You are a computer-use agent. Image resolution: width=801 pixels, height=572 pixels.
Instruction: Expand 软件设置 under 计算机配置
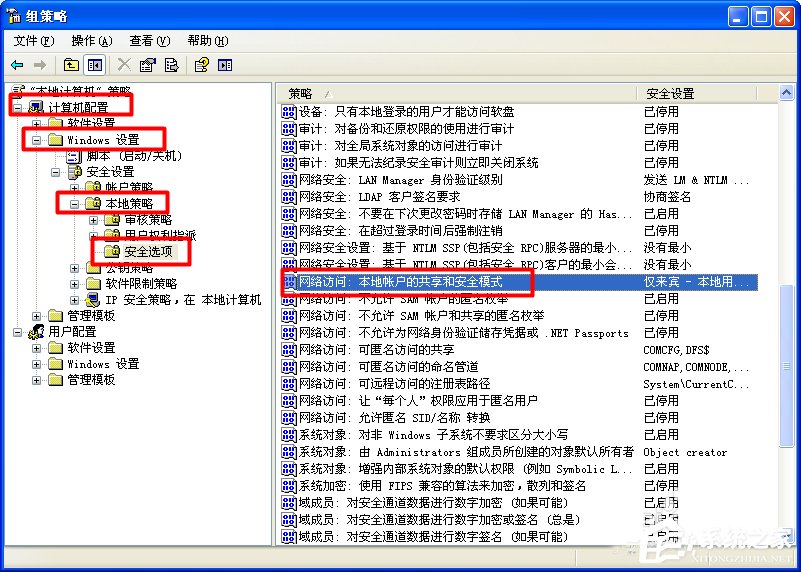click(36, 124)
